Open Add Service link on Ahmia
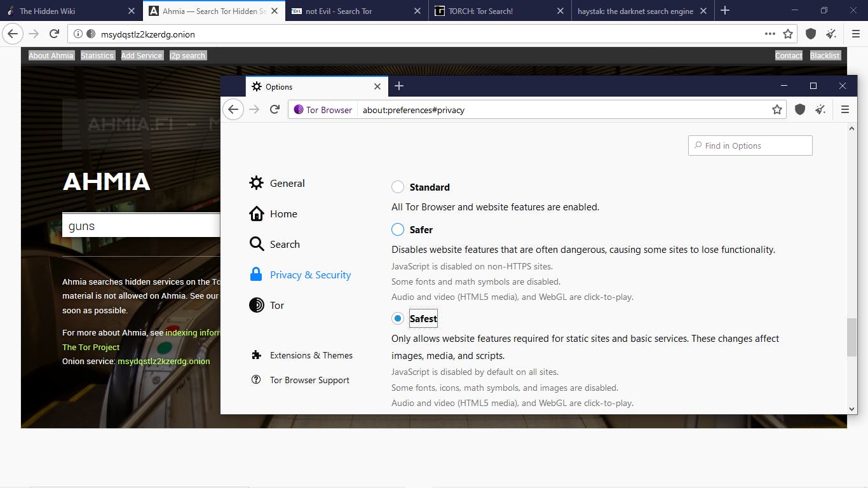Image resolution: width=868 pixels, height=488 pixels. coord(142,56)
